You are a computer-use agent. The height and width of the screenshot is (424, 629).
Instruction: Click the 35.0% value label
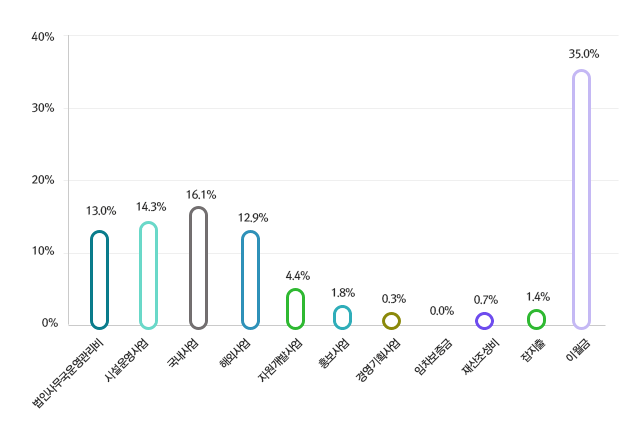point(583,54)
